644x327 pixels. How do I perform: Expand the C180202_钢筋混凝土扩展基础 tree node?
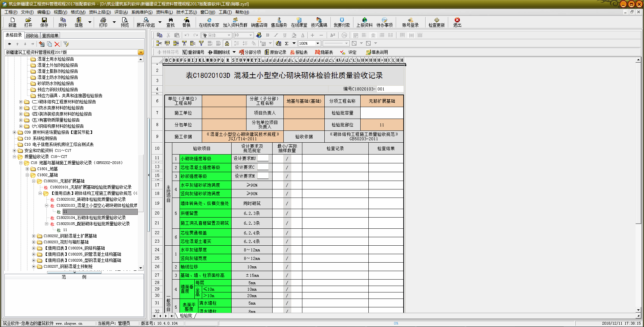point(34,236)
